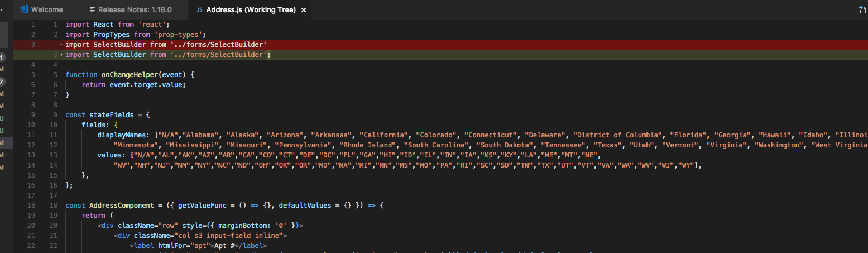
Task: Click the added green SelectBuilder import line
Action: coord(440,54)
